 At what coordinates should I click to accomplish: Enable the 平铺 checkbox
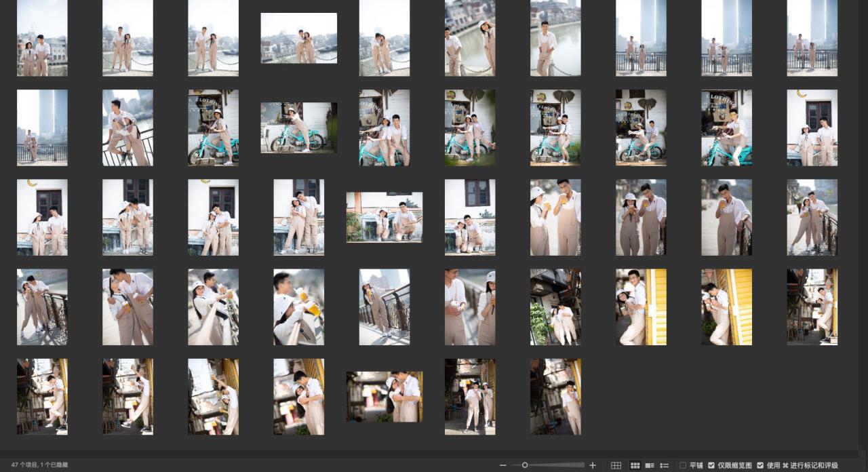[683, 465]
